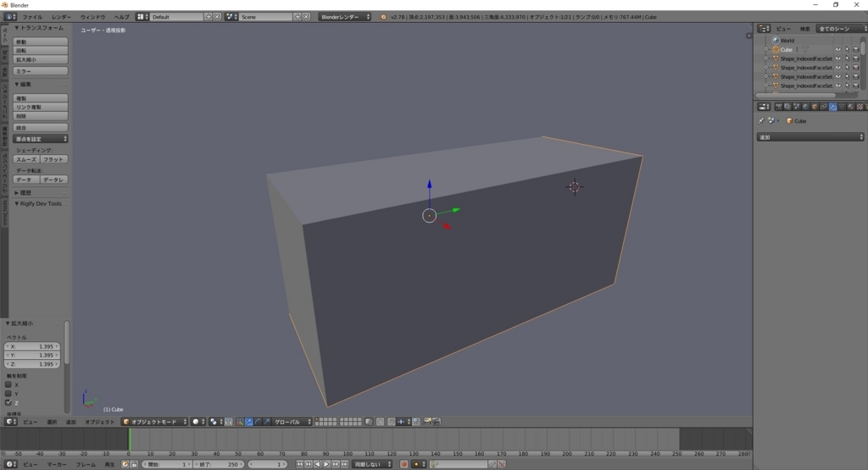This screenshot has height=470, width=868.
Task: Open the timeline マーカー menu
Action: click(x=56, y=464)
